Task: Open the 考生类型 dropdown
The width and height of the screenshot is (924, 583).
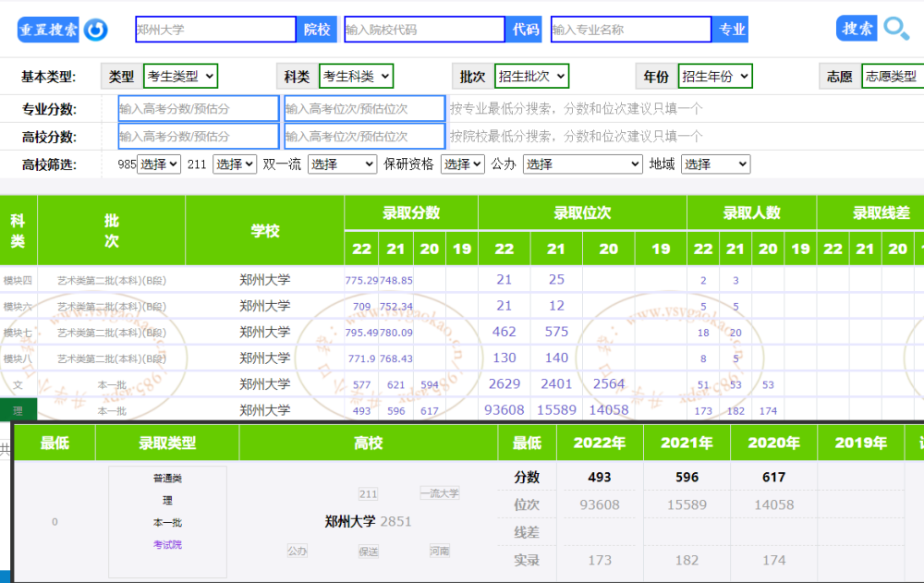Action: click(x=180, y=76)
